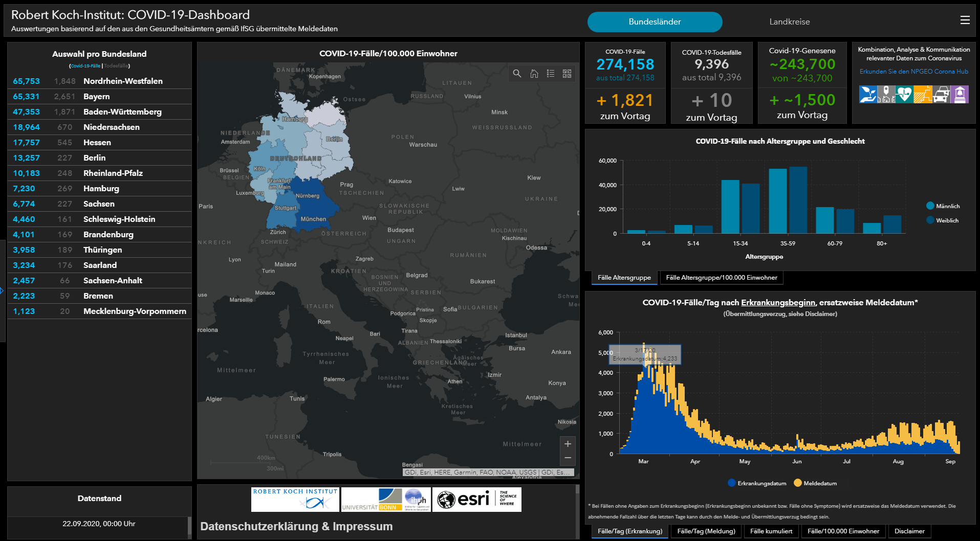Click the NPGEO Corona Hub icon banner

913,95
